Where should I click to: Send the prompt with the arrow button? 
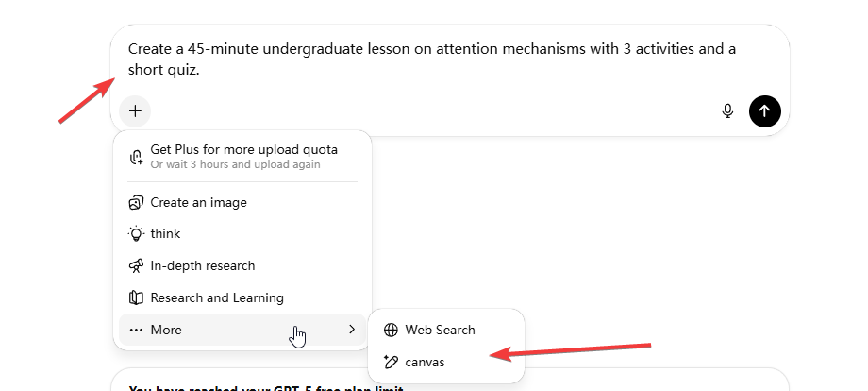[764, 111]
